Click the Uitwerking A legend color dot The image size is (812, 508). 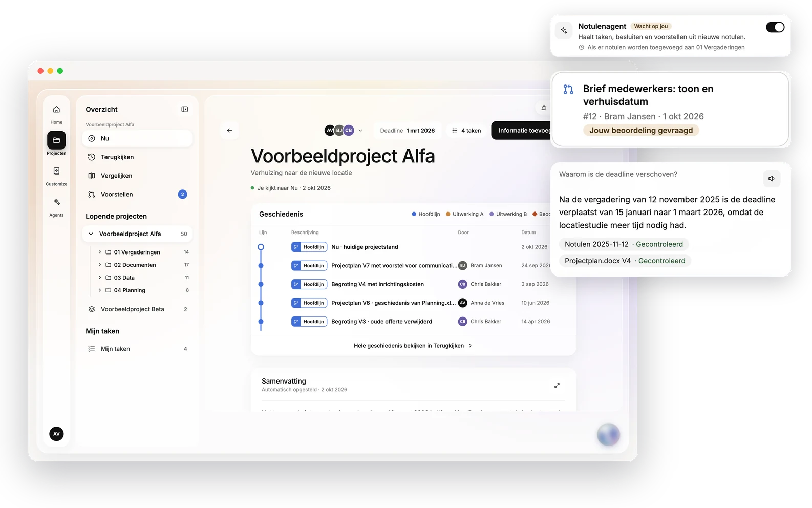(x=448, y=214)
